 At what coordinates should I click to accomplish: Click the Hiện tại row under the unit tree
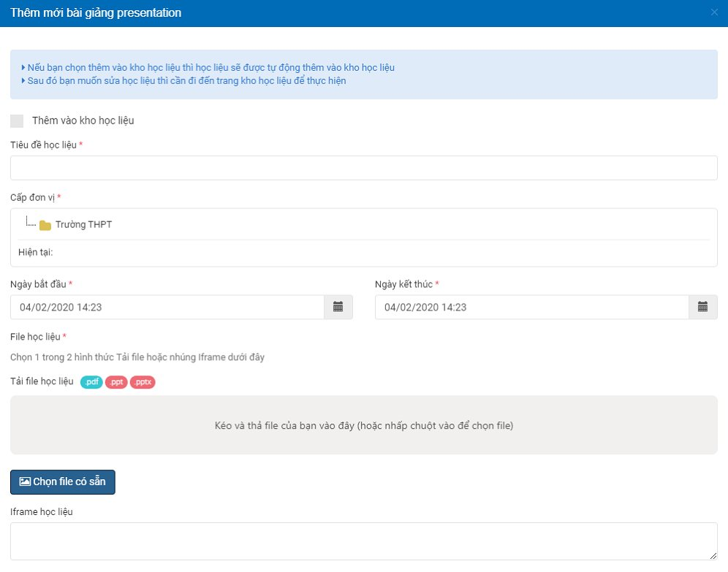(36, 253)
